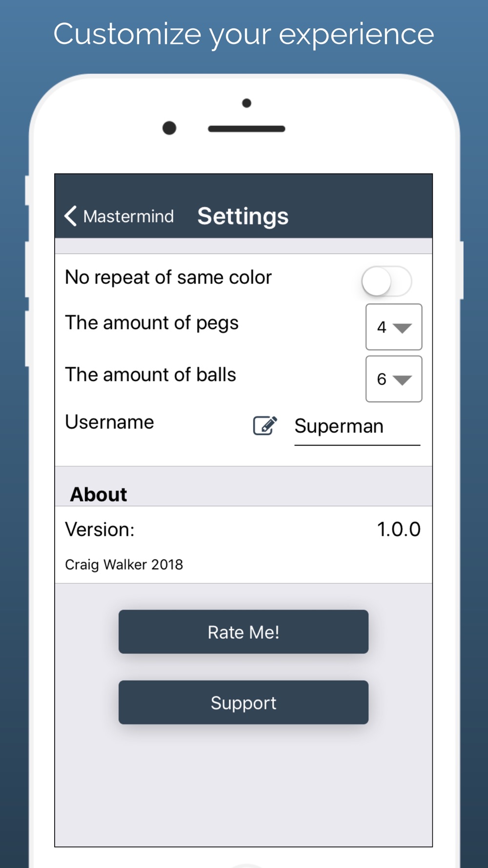This screenshot has height=868, width=488.
Task: Tap the Rate Me! button
Action: [244, 632]
